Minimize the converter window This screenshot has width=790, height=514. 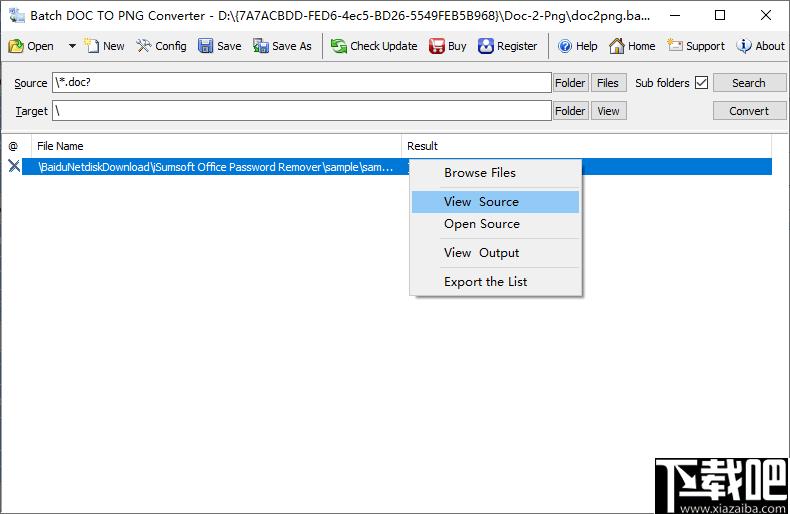(x=675, y=16)
